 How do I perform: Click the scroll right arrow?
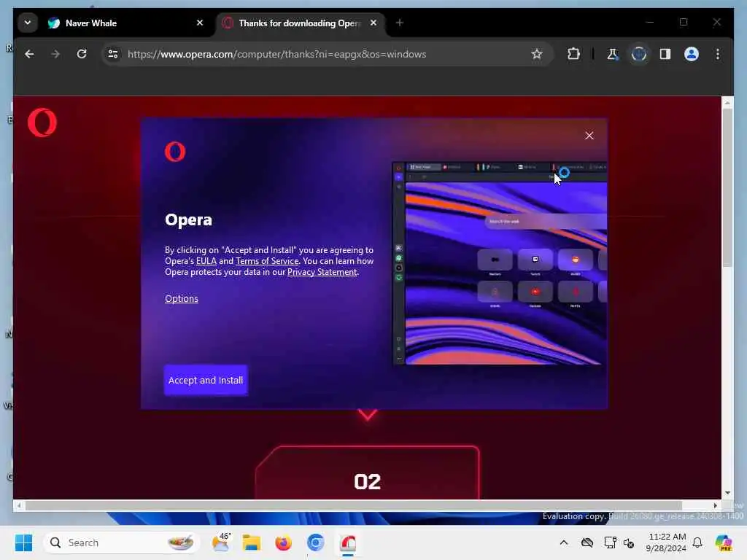point(716,506)
